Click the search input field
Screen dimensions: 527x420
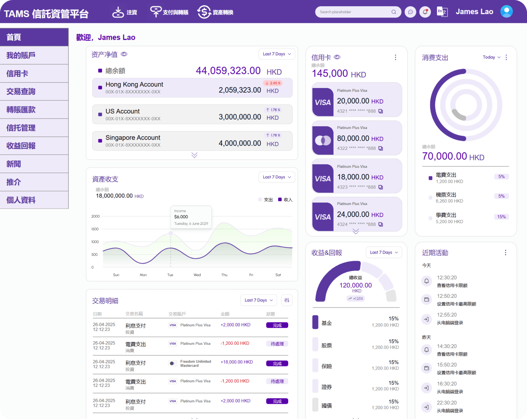click(353, 12)
